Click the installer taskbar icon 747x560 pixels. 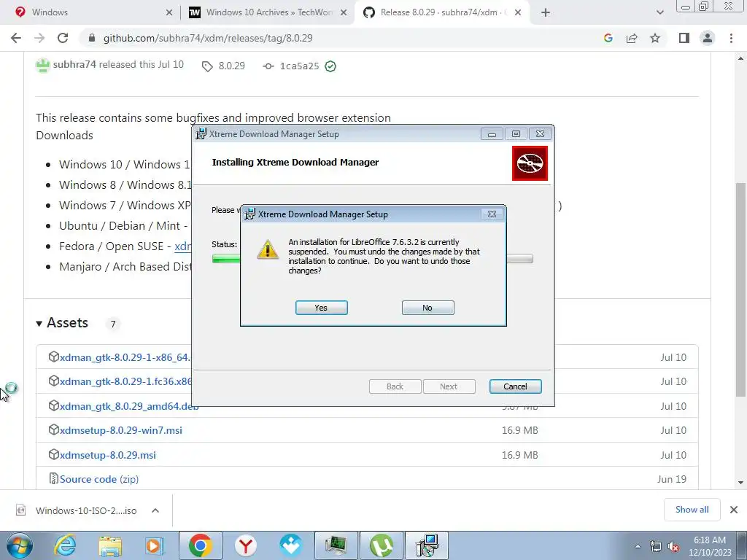click(426, 545)
